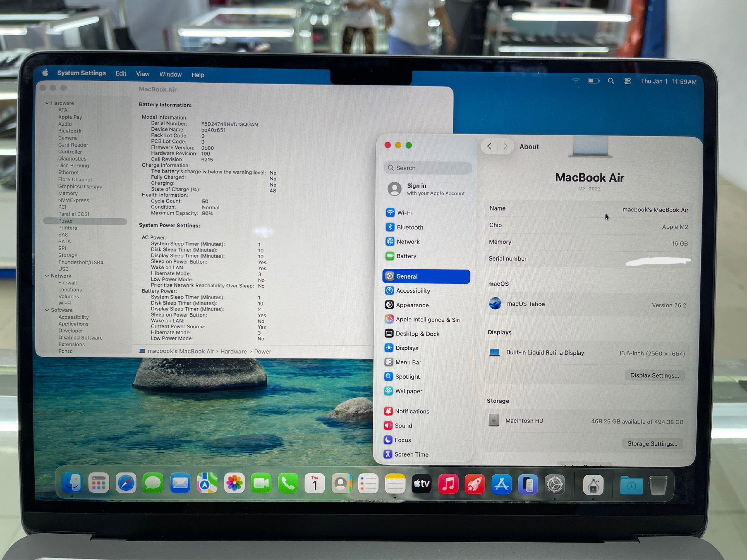Open Apple TV app in Dock

click(x=421, y=484)
